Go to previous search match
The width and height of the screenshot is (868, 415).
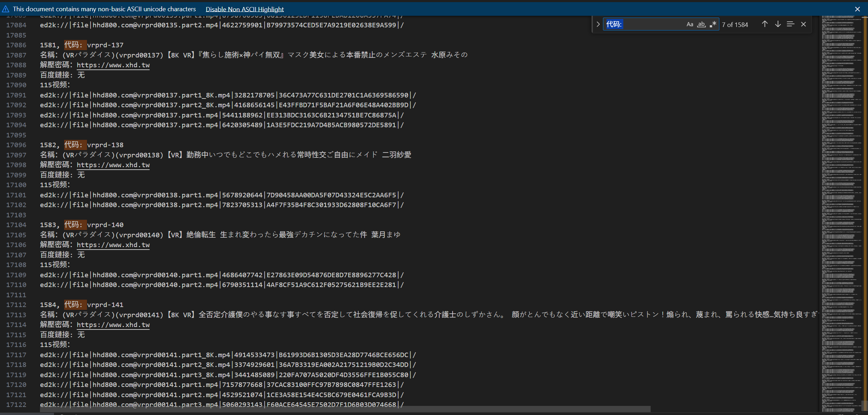pyautogui.click(x=765, y=24)
